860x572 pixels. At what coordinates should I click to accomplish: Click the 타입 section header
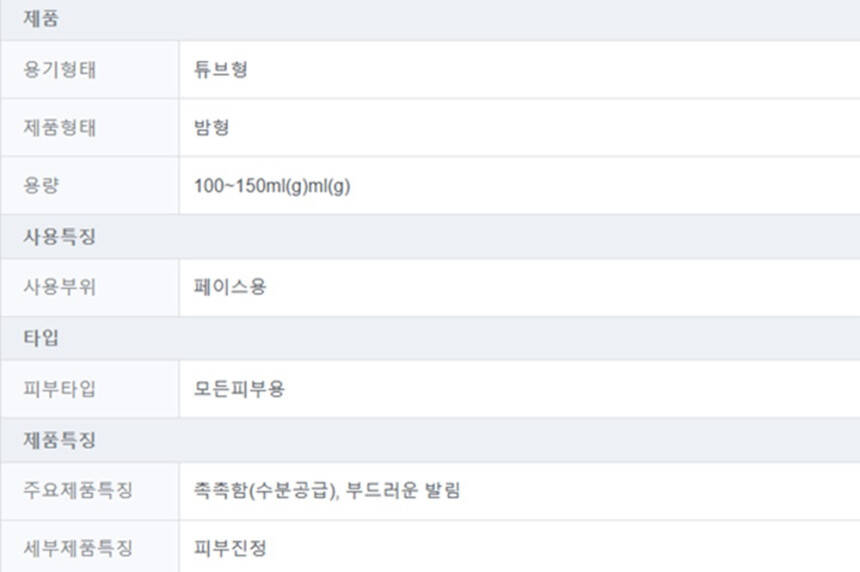41,338
